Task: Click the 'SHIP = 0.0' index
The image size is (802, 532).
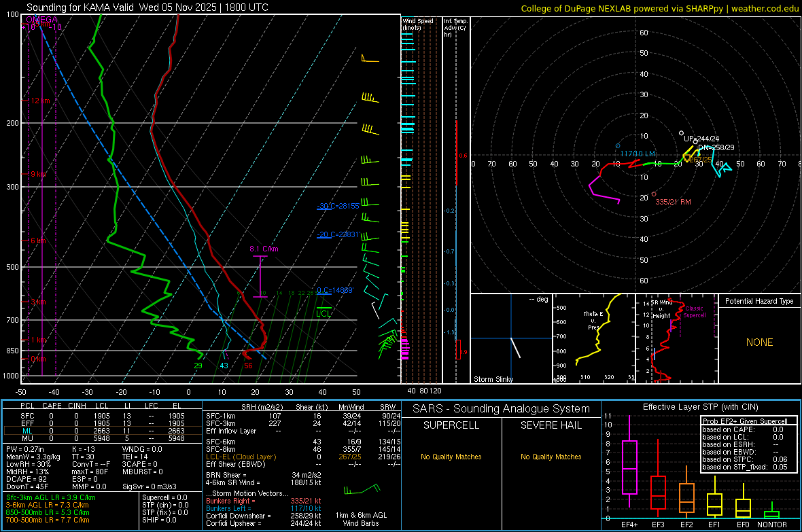Action: 159,520
